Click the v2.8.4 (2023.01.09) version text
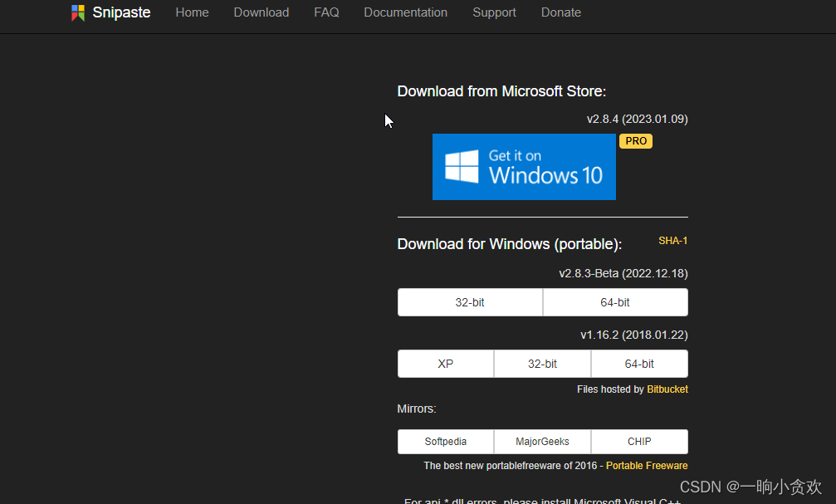This screenshot has height=504, width=836. pyautogui.click(x=637, y=119)
